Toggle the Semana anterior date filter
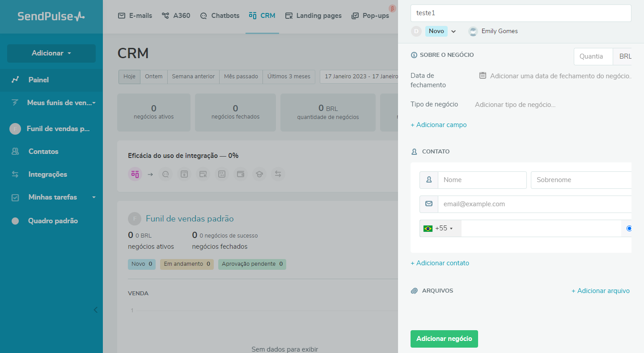The height and width of the screenshot is (353, 644). 193,77
